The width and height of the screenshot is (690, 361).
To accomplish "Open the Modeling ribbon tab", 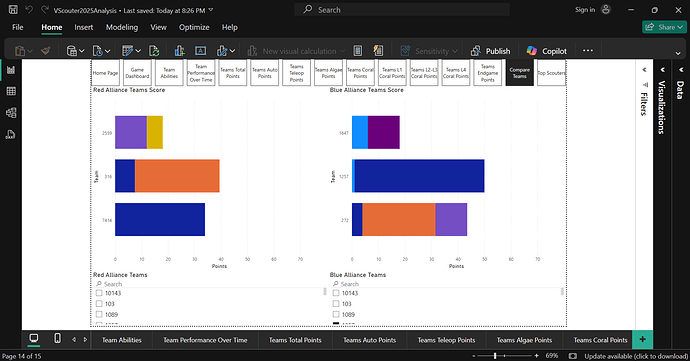I will (122, 27).
